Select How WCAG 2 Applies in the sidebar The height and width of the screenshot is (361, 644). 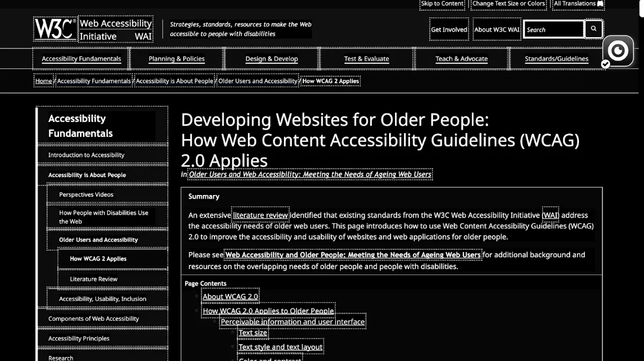(113, 258)
